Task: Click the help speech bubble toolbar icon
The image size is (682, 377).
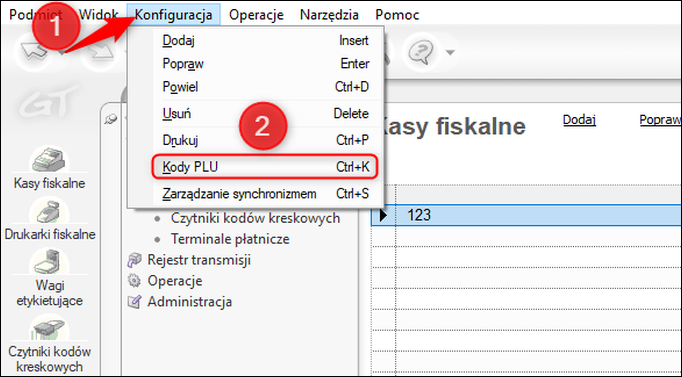Action: 421,52
